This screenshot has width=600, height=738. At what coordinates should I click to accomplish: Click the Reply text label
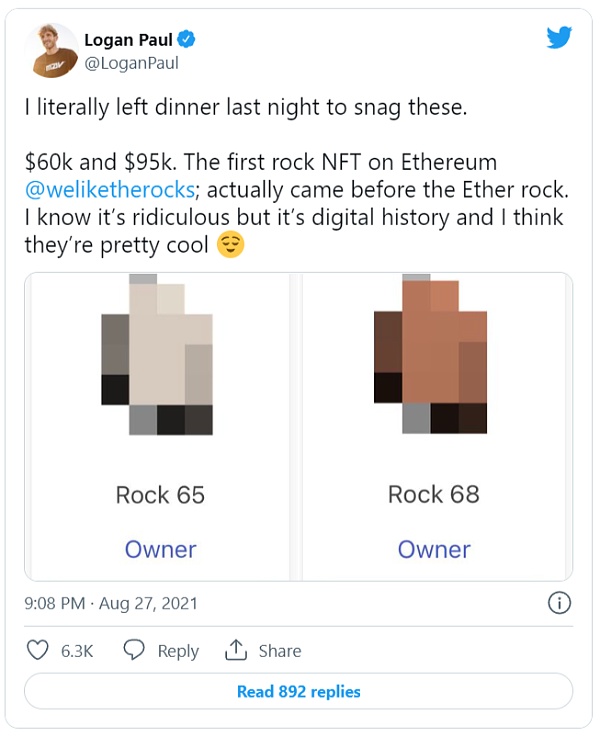pyautogui.click(x=178, y=651)
